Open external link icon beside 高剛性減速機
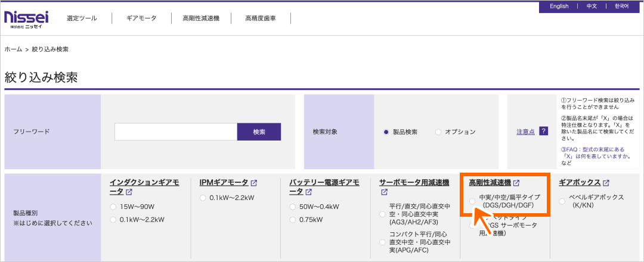Screen dimensions: 644x262 (x=516, y=183)
